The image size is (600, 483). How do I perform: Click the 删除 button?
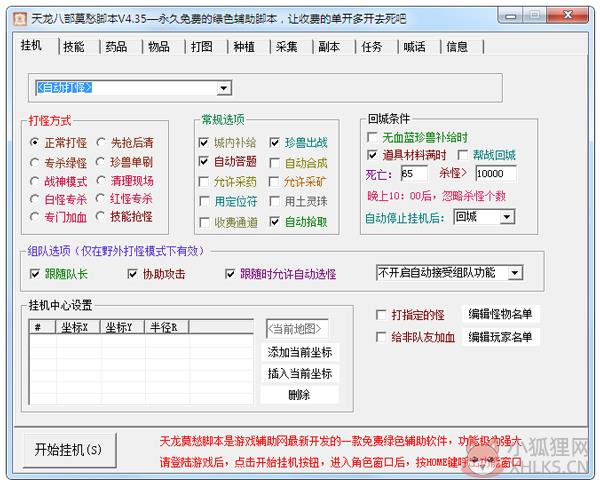pyautogui.click(x=300, y=395)
